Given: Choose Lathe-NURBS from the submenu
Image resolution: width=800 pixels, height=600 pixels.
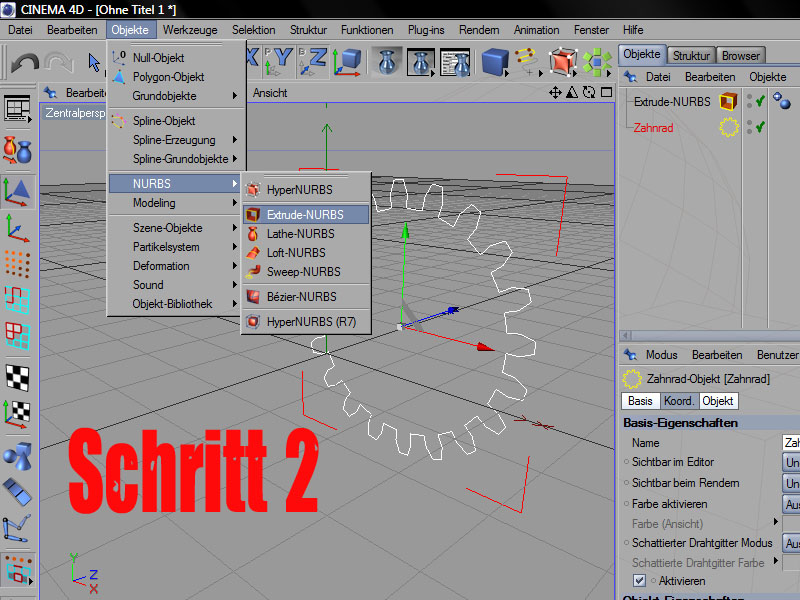Looking at the screenshot, I should click(x=306, y=234).
